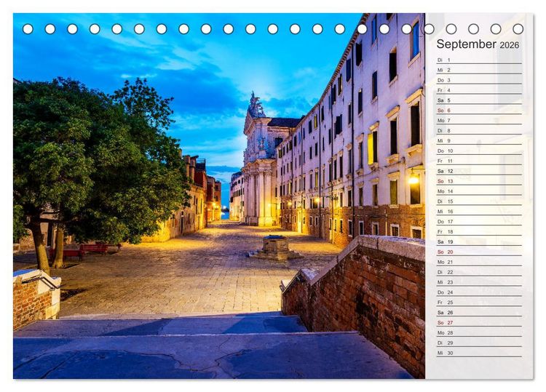Select the row 'Di 1'
The image size is (546, 392).
(479, 60)
